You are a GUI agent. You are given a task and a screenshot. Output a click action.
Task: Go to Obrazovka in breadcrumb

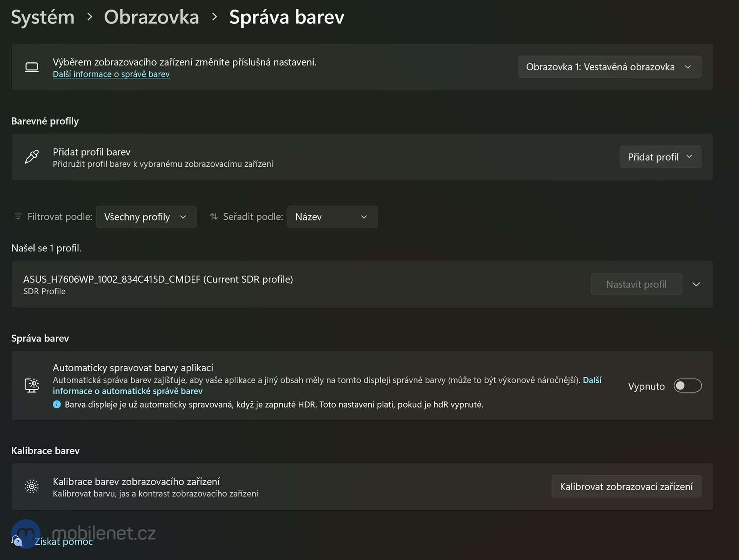(151, 17)
